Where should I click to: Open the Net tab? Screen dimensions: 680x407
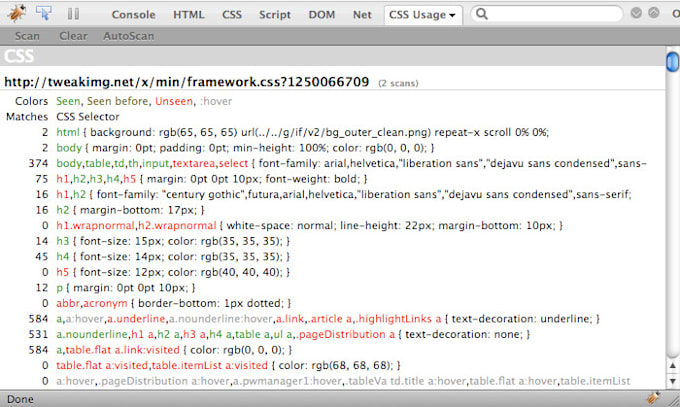point(361,15)
